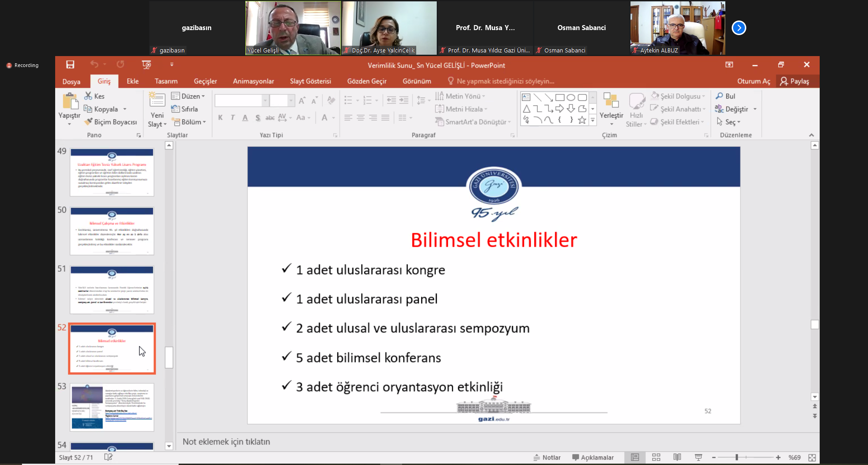Toggle strikethrough abc formatting
The image size is (868, 465).
coord(270,118)
